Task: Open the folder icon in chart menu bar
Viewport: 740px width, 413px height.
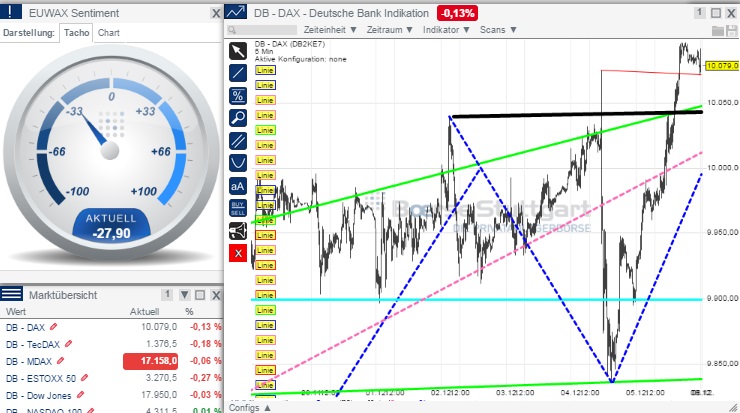Action: pyautogui.click(x=718, y=31)
